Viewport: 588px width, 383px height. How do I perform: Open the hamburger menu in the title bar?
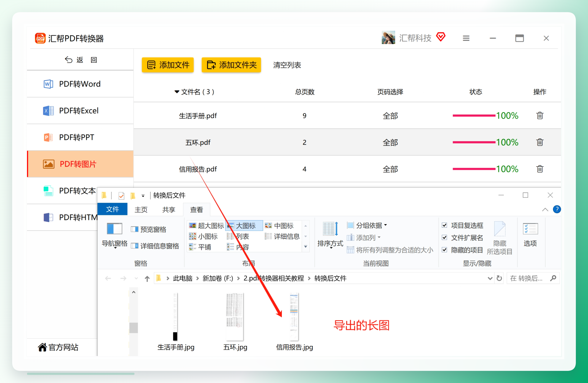tap(466, 38)
